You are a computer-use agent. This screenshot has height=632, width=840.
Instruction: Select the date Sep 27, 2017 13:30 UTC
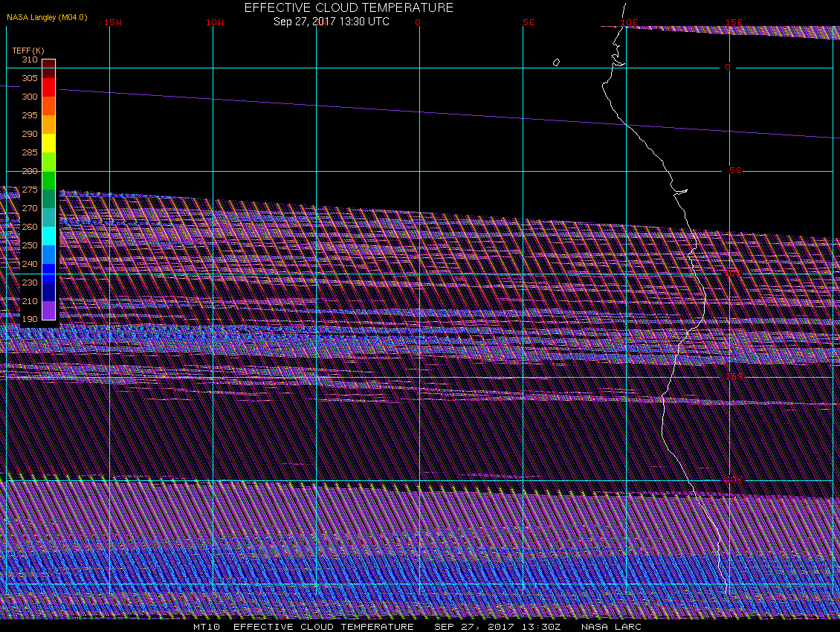coord(332,22)
